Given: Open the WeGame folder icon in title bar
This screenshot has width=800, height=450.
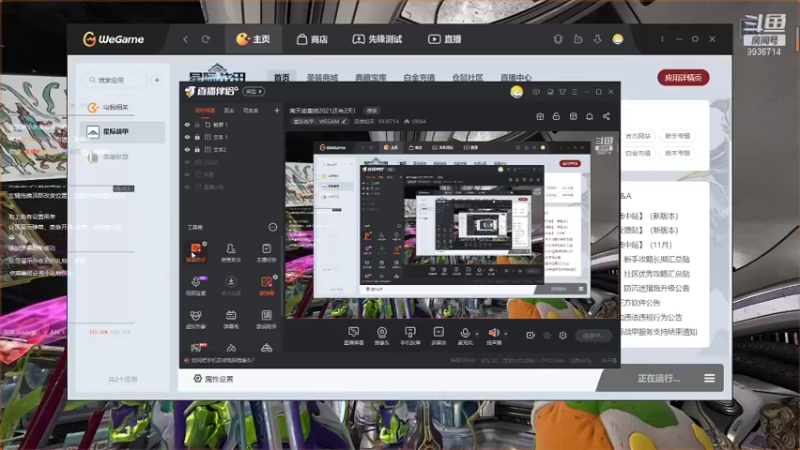Looking at the screenshot, I should (x=578, y=39).
